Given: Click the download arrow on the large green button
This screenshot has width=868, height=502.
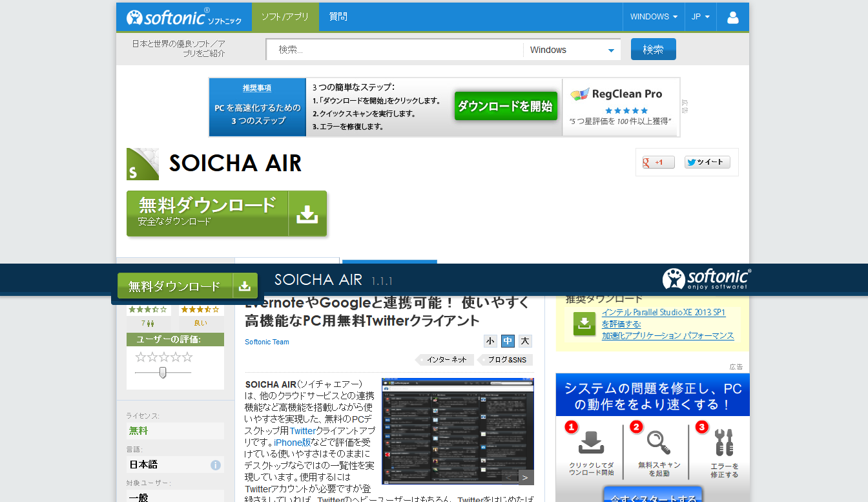Looking at the screenshot, I should click(307, 214).
